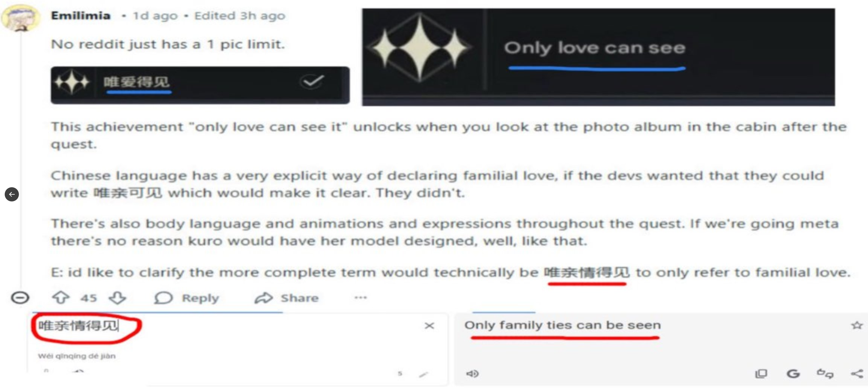Downvote Emilimia's comment
This screenshot has width=868, height=390.
(117, 298)
